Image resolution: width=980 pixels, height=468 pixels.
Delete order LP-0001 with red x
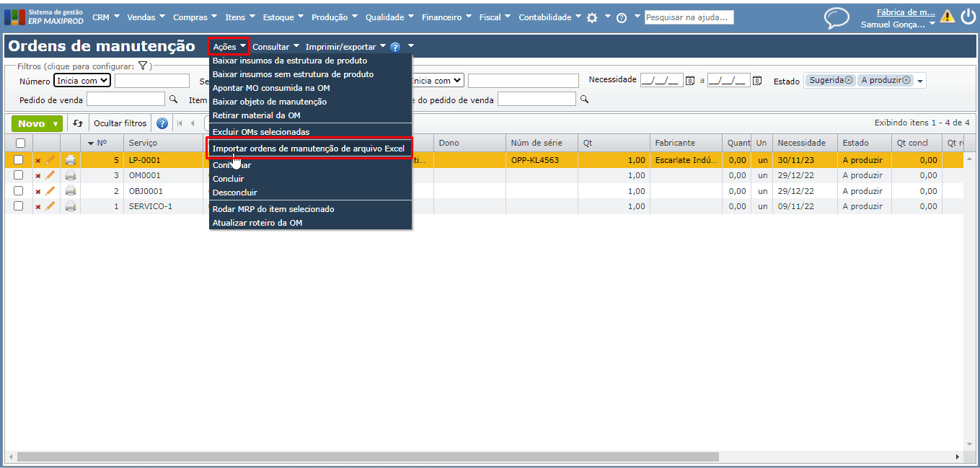[x=38, y=160]
